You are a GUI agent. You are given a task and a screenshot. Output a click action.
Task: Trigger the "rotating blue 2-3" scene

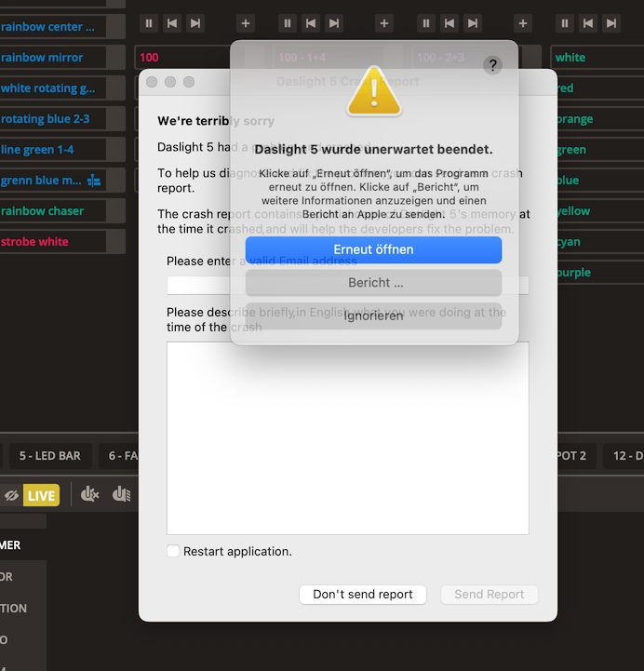pos(53,119)
